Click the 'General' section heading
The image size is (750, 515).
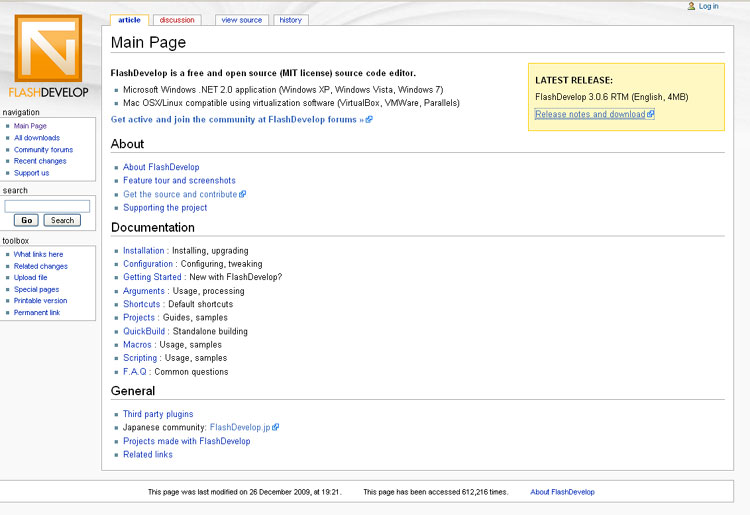click(133, 391)
